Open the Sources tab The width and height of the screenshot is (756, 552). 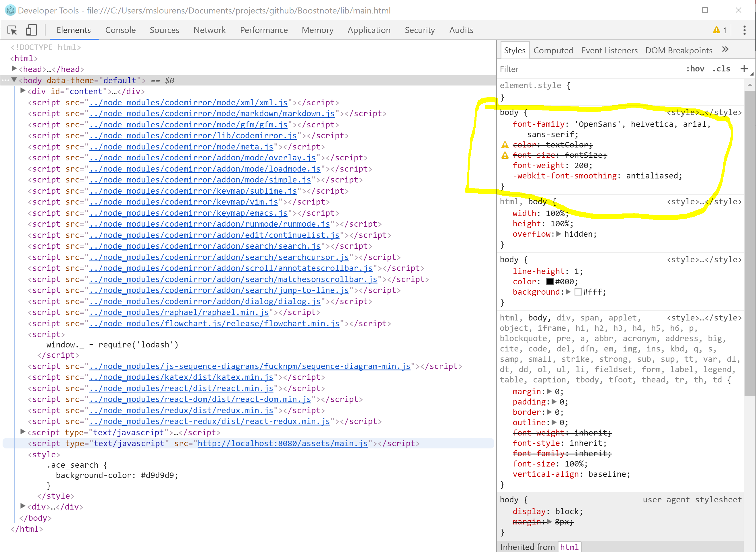point(164,30)
